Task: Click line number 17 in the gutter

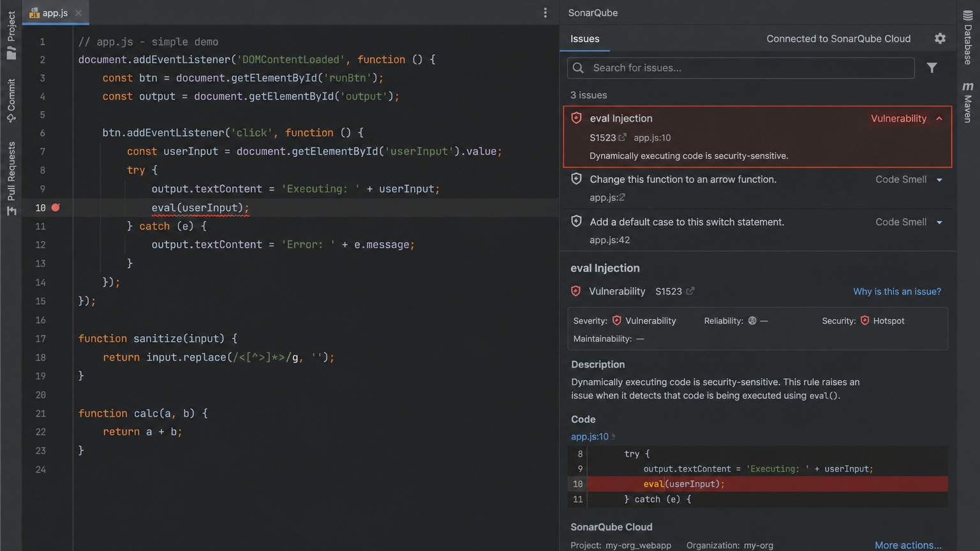Action: tap(40, 339)
